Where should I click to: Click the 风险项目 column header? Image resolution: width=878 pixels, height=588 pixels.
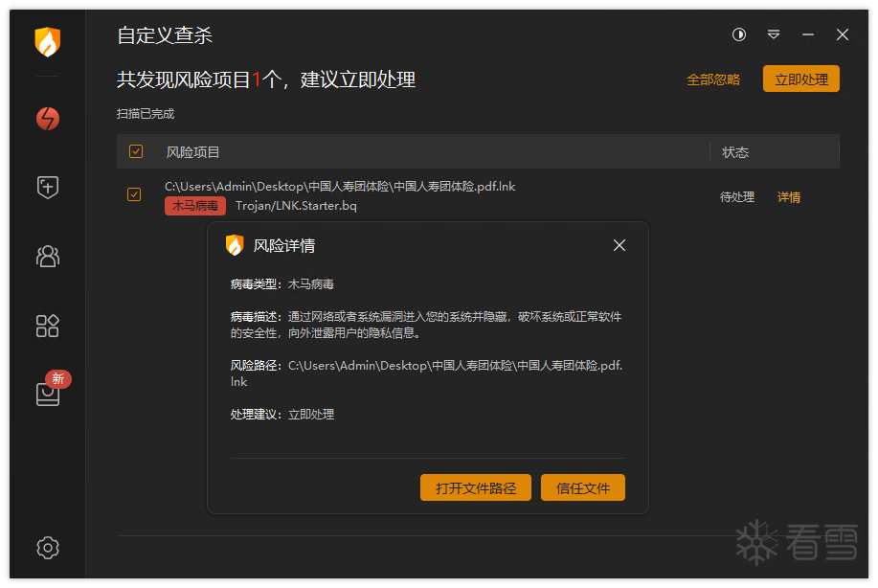pyautogui.click(x=192, y=151)
